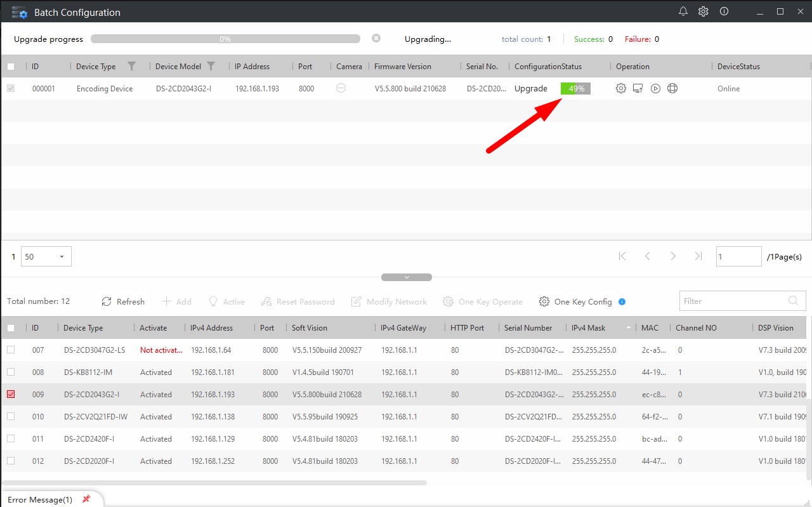Sort by IPv4 Mask column header
The image size is (812, 507).
tap(588, 328)
